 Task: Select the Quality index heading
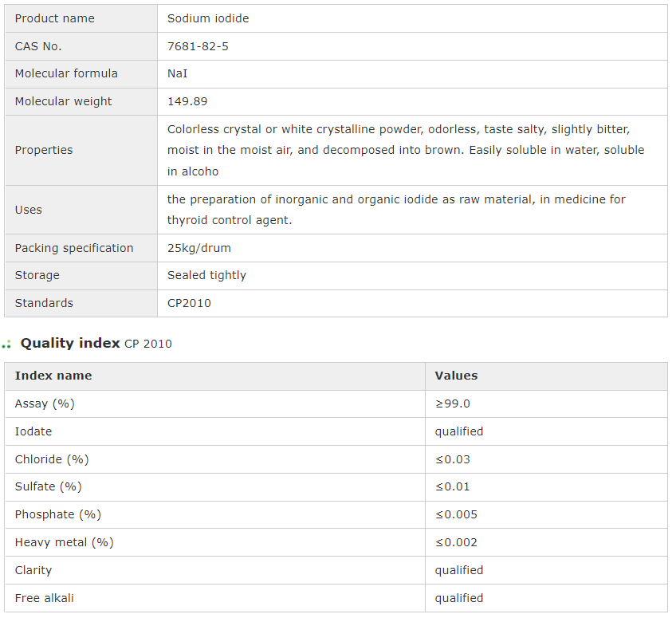click(x=70, y=344)
